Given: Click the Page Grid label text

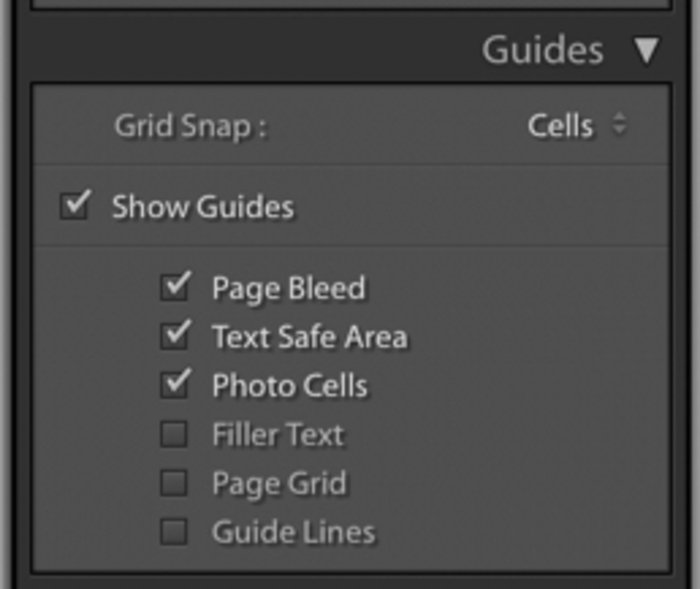Looking at the screenshot, I should pos(278,483).
